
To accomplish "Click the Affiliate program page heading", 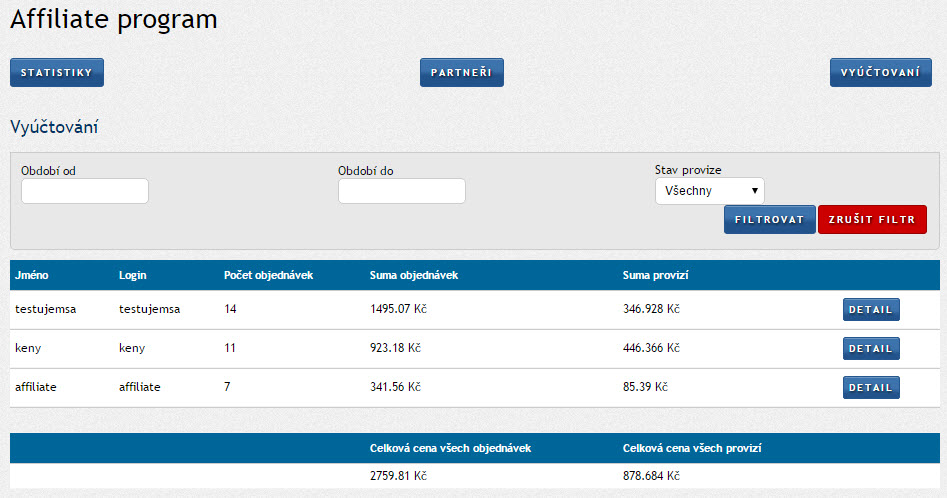I will [114, 19].
